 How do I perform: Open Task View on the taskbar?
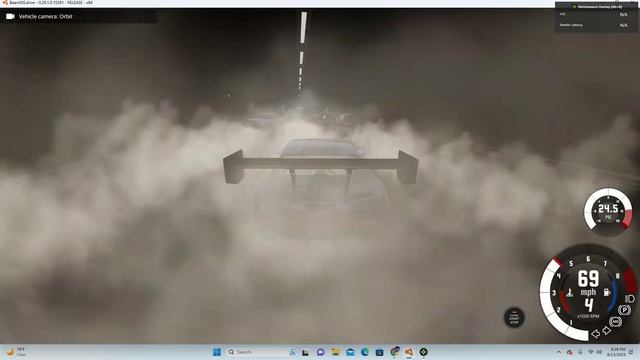tap(305, 352)
